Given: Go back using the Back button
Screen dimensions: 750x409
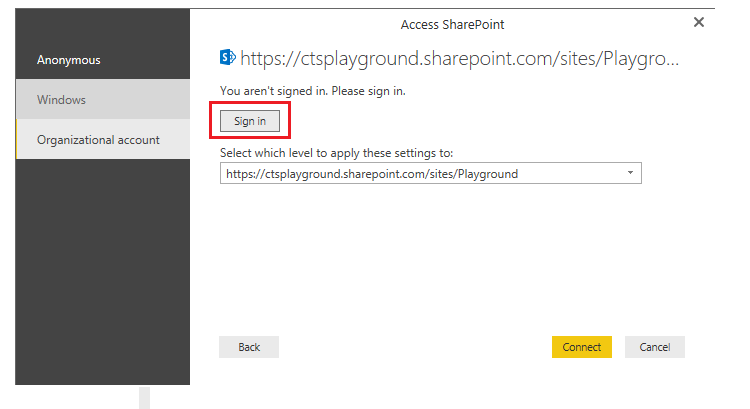Looking at the screenshot, I should [249, 347].
